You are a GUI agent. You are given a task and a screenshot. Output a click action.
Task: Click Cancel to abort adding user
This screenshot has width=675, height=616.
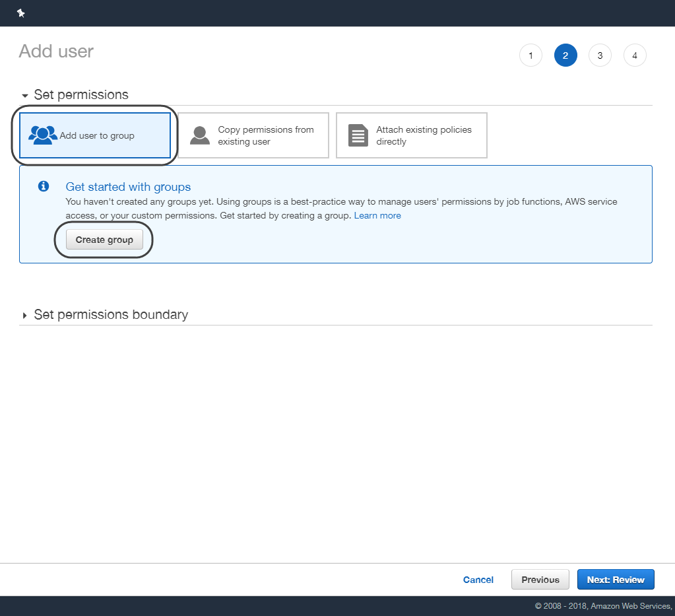(x=478, y=580)
